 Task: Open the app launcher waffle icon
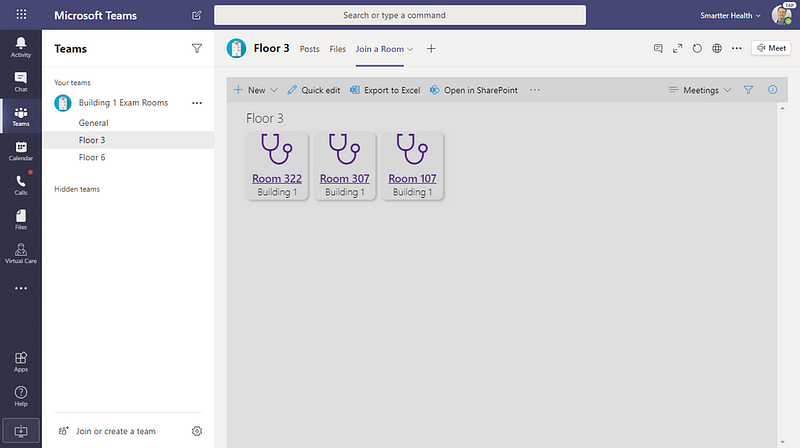[x=21, y=14]
